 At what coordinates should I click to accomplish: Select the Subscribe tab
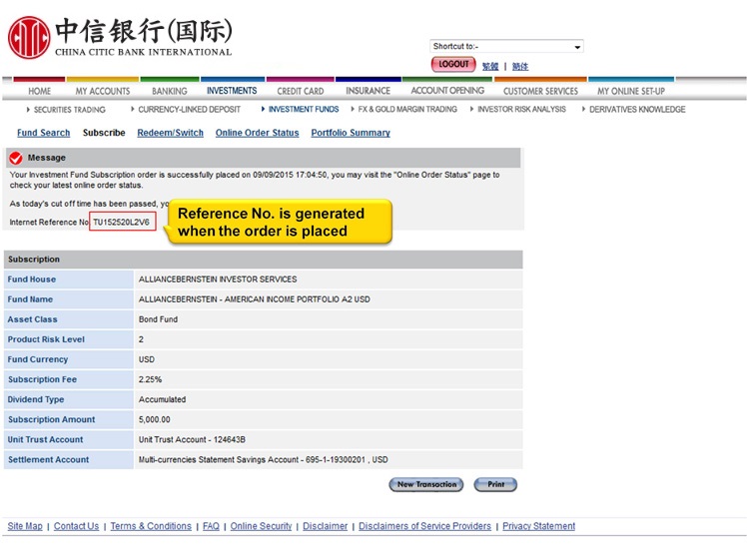pos(104,133)
